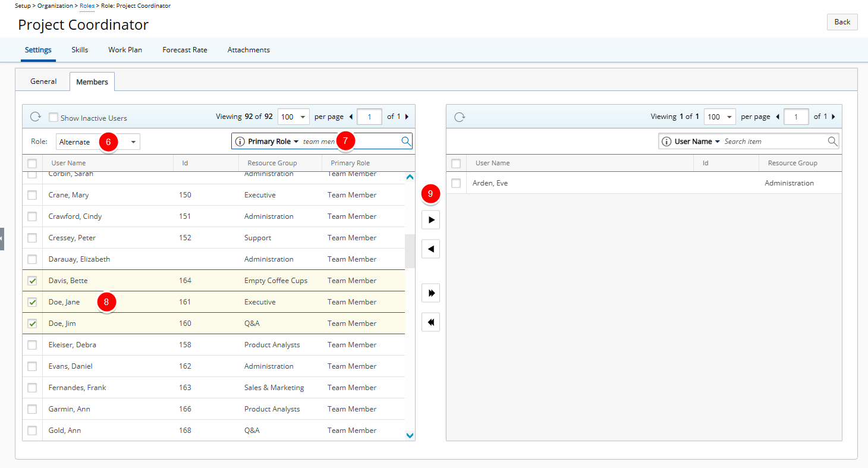868x468 pixels.
Task: Go to previous page in right list
Action: (778, 117)
